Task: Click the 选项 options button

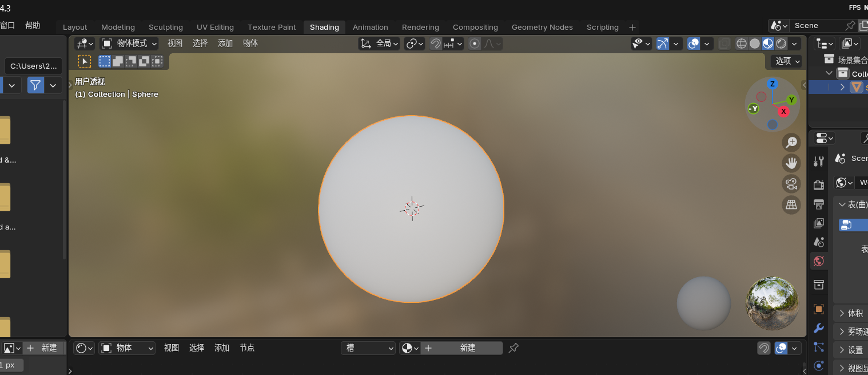Action: pyautogui.click(x=788, y=61)
